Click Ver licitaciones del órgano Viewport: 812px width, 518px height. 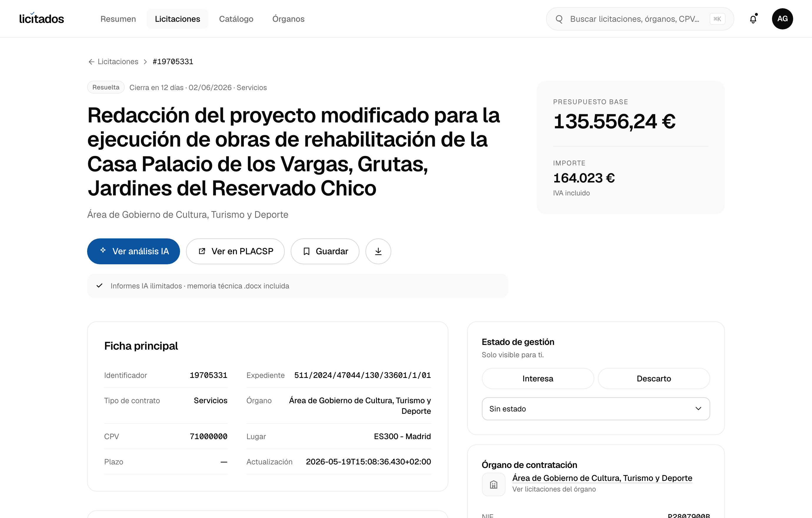[554, 489]
